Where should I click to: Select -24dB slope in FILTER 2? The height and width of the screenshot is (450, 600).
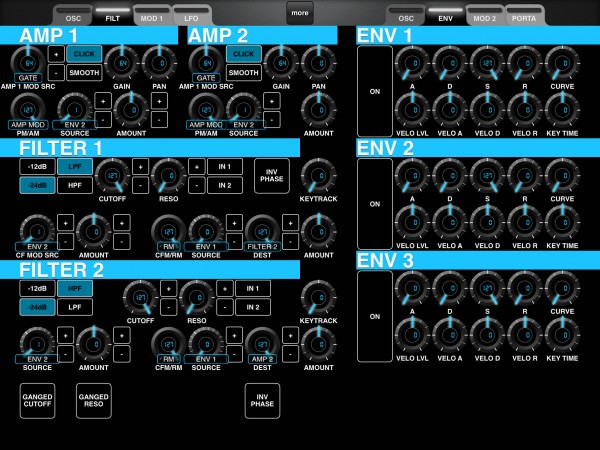[x=38, y=307]
